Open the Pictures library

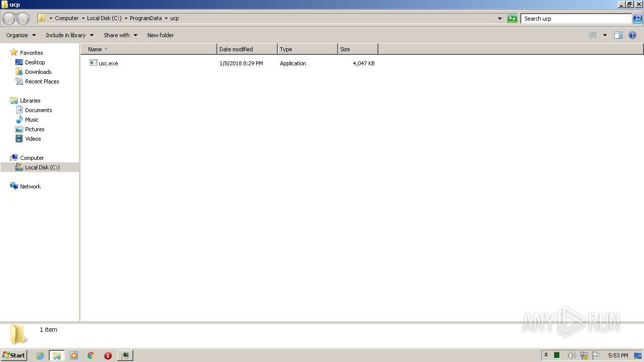(x=35, y=129)
